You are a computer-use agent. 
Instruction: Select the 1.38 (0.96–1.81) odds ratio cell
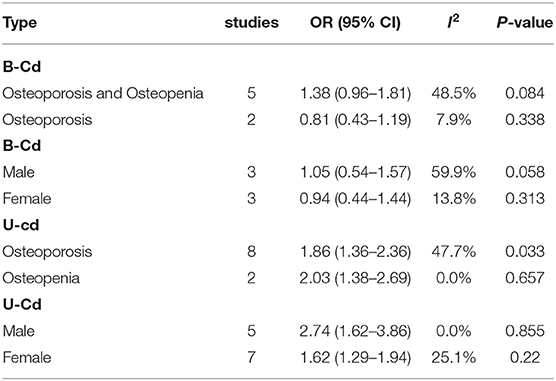355,93
